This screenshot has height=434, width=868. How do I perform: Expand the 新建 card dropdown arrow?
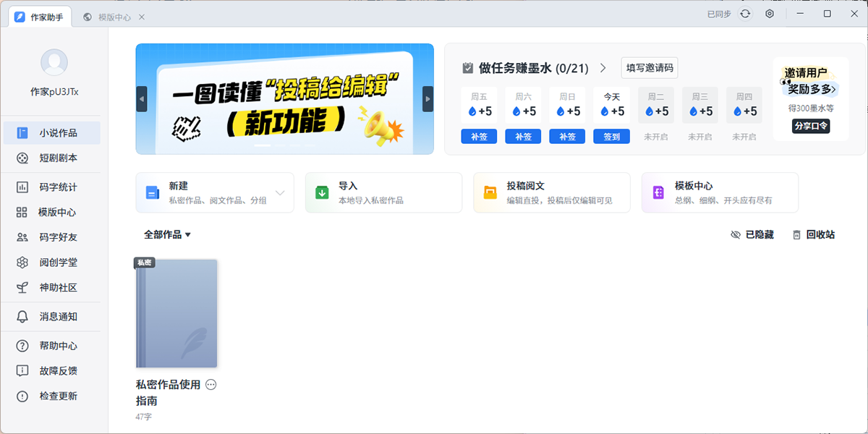[280, 193]
